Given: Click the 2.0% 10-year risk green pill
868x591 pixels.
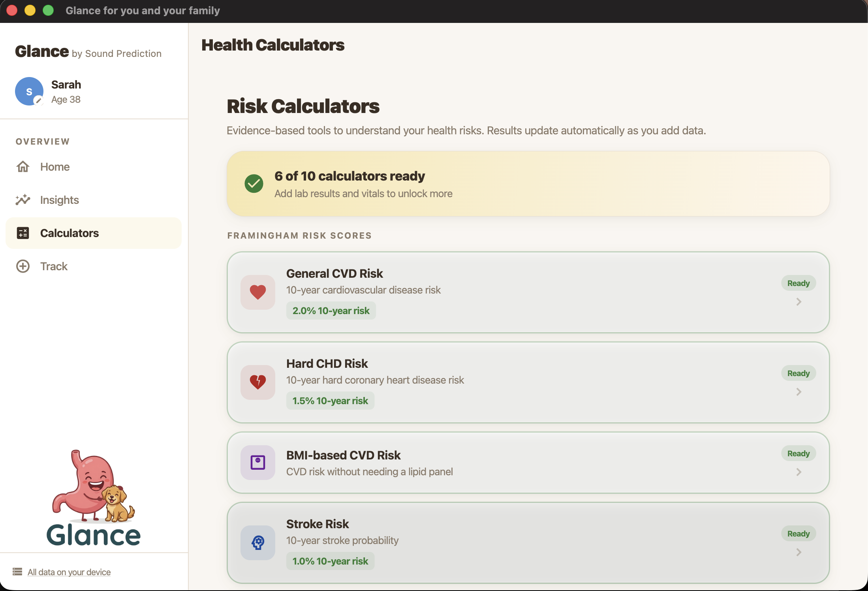Looking at the screenshot, I should pos(331,311).
